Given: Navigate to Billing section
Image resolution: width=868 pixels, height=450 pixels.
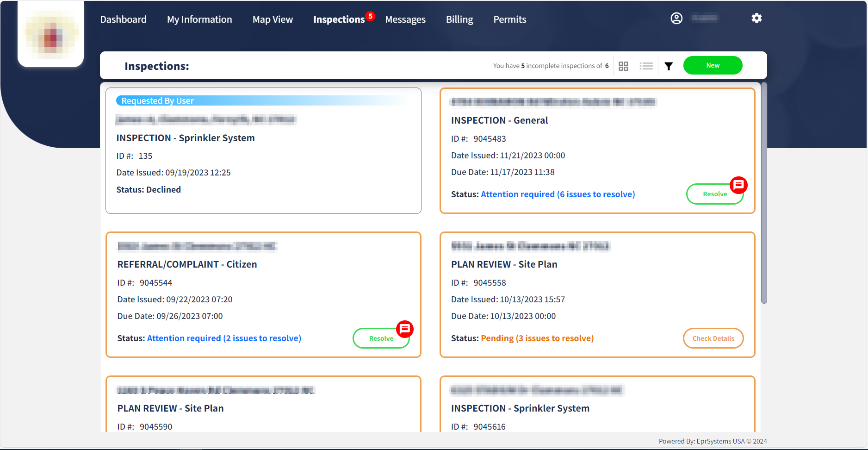Looking at the screenshot, I should (x=459, y=19).
